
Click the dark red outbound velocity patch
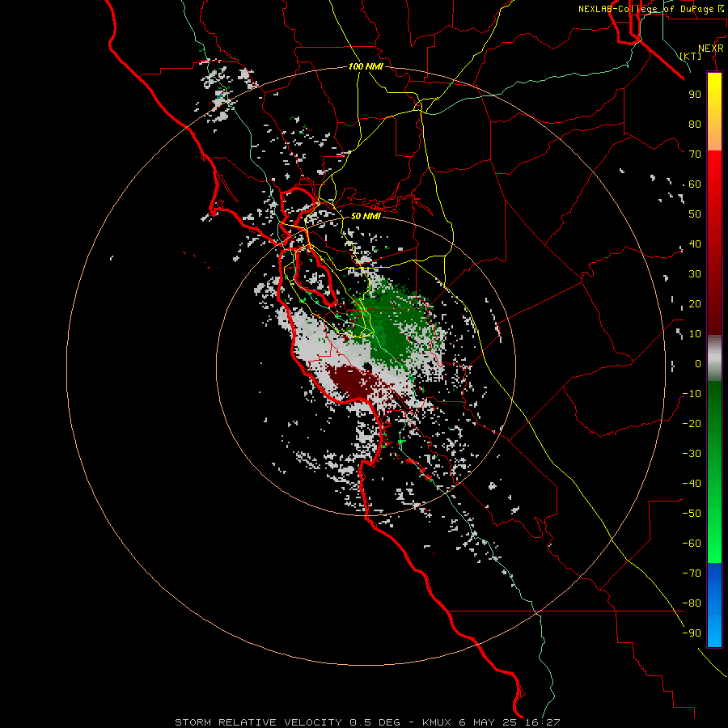click(x=353, y=382)
